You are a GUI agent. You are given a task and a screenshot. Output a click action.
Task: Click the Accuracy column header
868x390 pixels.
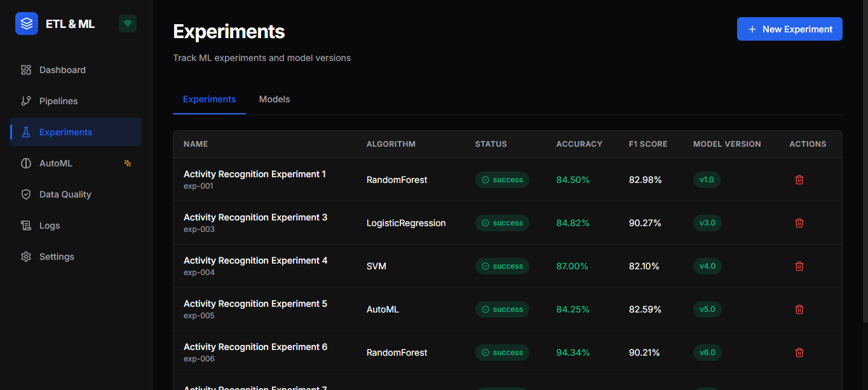point(579,144)
